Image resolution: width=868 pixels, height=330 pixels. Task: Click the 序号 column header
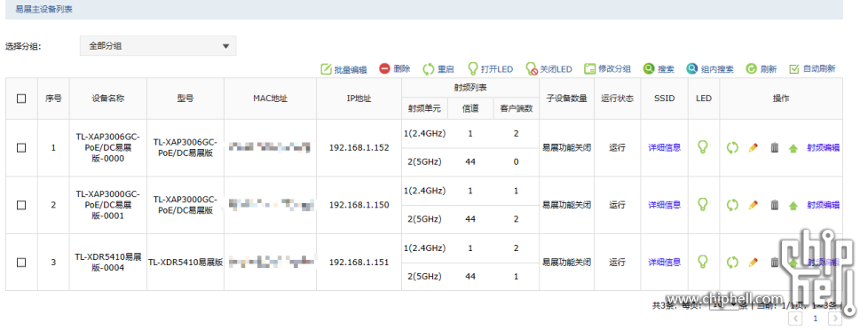click(53, 98)
